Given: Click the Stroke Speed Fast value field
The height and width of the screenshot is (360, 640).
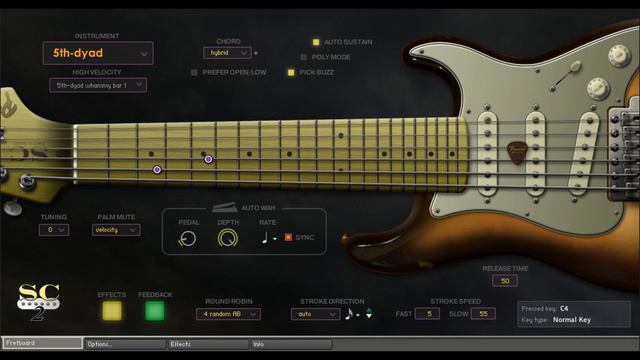Looking at the screenshot, I should coord(427,313).
